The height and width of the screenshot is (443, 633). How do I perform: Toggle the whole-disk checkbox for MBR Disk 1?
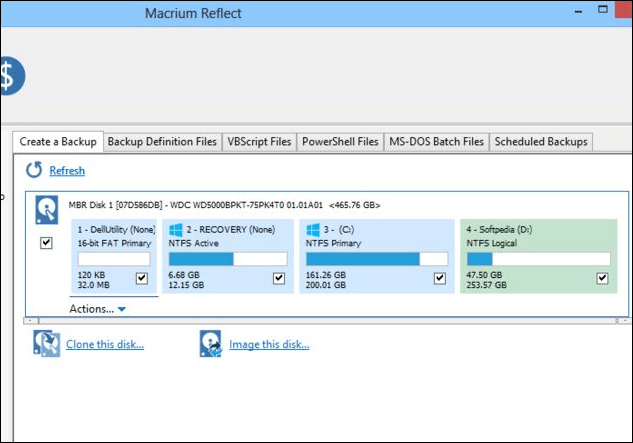[46, 243]
